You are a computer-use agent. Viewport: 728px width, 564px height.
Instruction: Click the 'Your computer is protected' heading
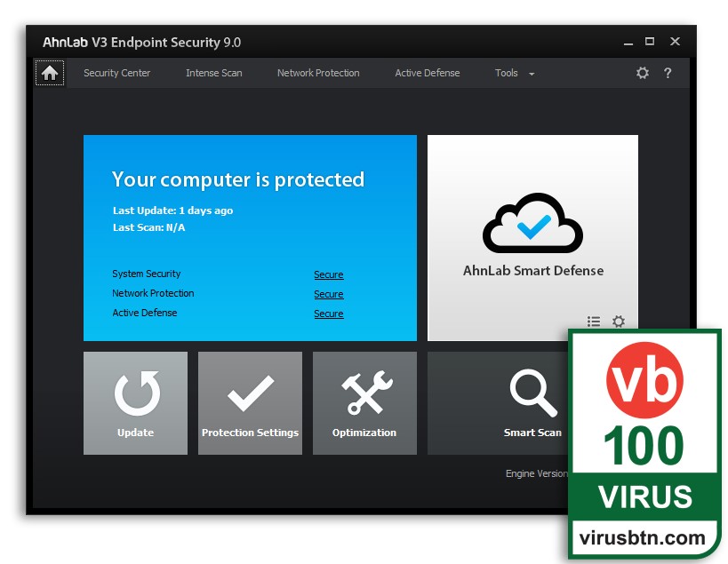pyautogui.click(x=238, y=180)
